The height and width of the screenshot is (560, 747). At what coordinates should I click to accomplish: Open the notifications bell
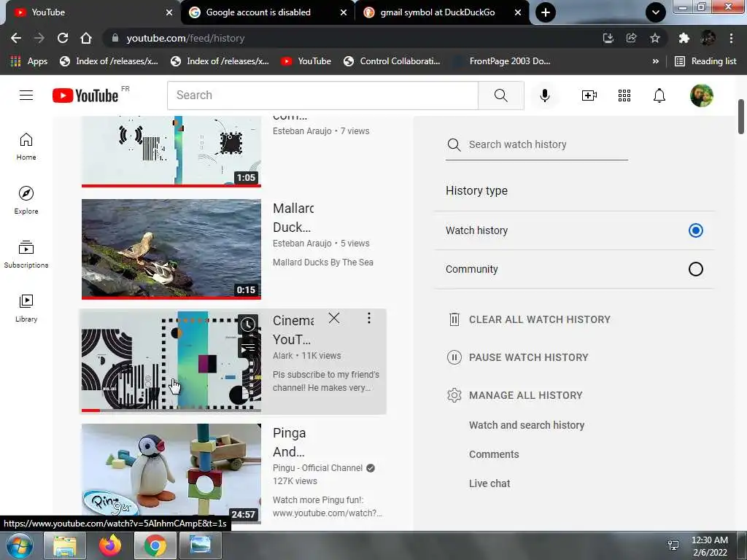(659, 96)
